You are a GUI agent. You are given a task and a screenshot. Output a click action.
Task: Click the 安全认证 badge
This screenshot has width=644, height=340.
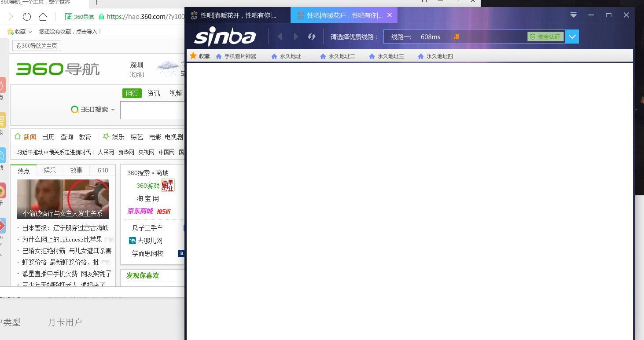pos(545,37)
